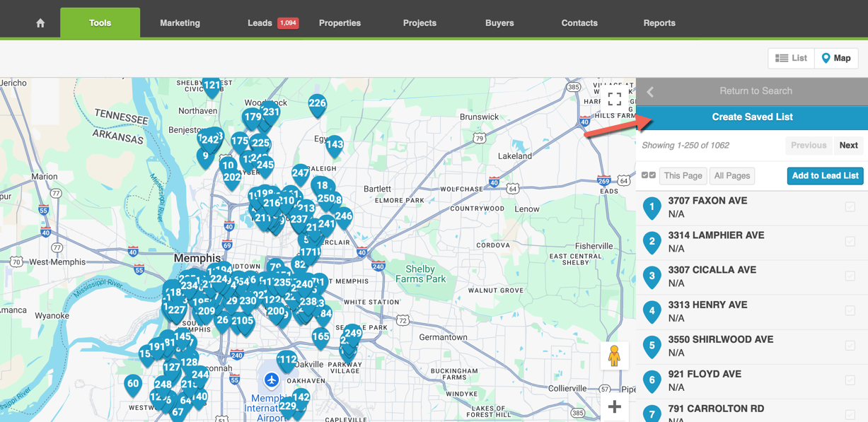Open the Contacts tab
Viewport: 868px width, 422px height.
pyautogui.click(x=579, y=23)
